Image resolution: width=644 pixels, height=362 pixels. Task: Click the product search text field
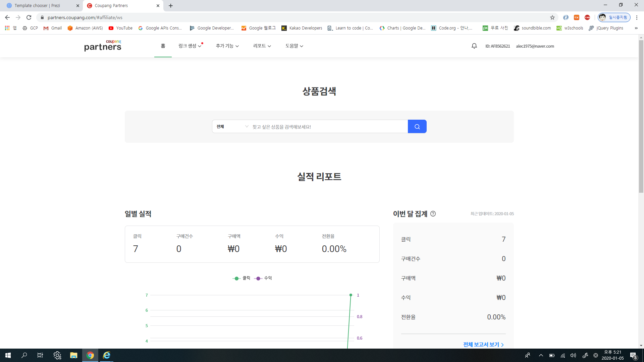pyautogui.click(x=329, y=127)
